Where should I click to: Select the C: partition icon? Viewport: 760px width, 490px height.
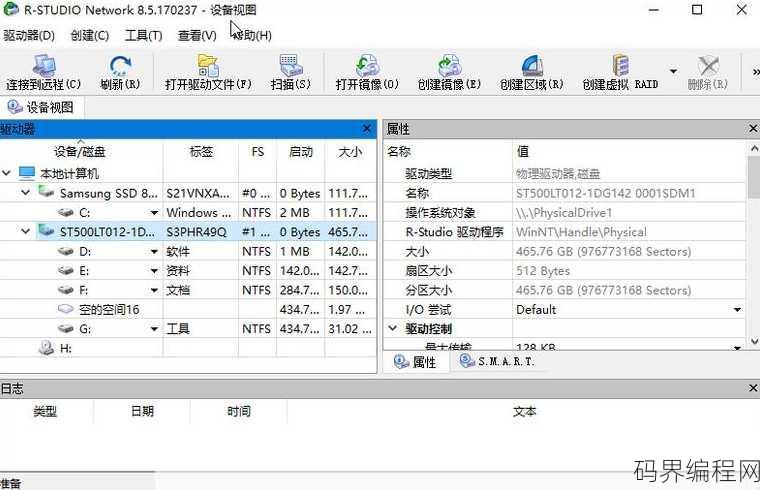[65, 213]
